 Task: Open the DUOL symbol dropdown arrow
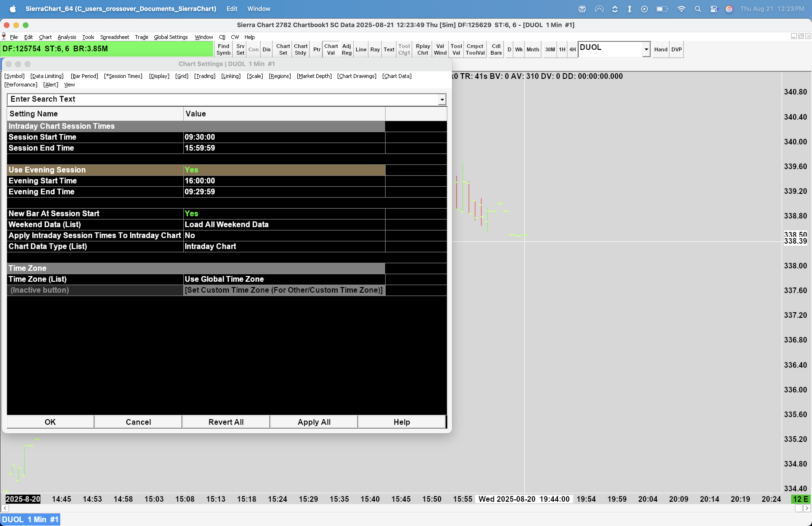[646, 49]
